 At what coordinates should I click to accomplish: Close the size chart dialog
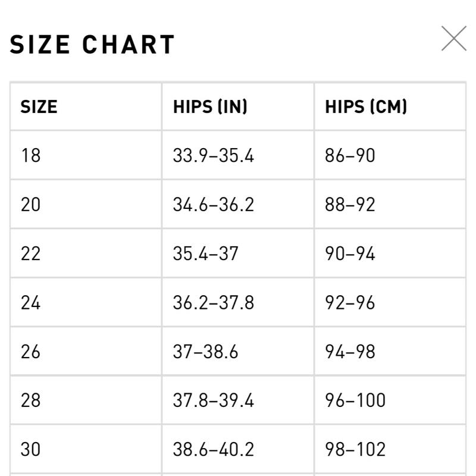coord(454,39)
